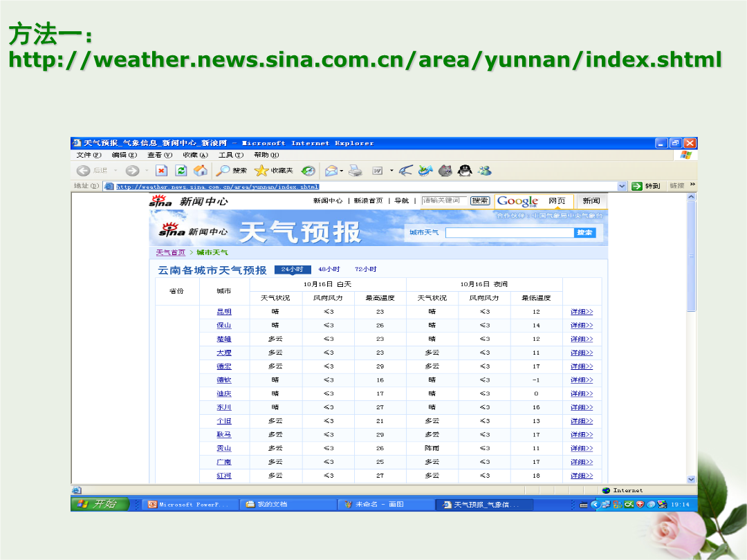747x560 pixels.
Task: Click the small 搜索 button in top bar
Action: (480, 201)
